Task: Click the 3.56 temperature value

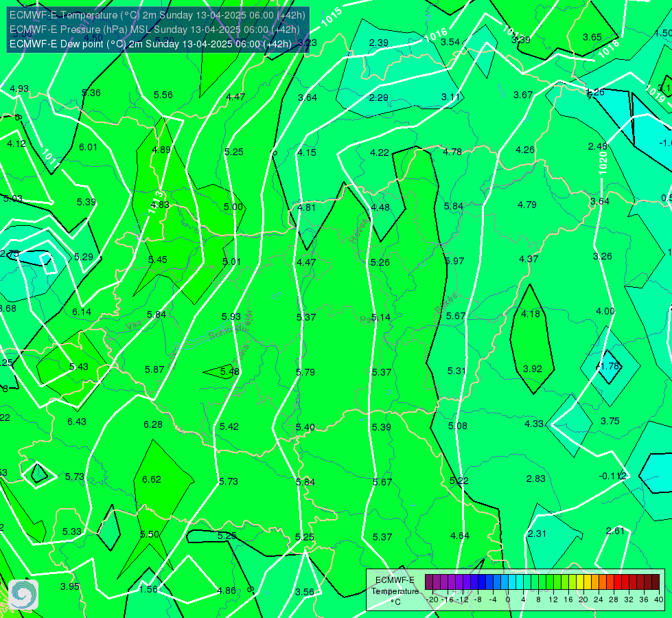Action: (305, 593)
